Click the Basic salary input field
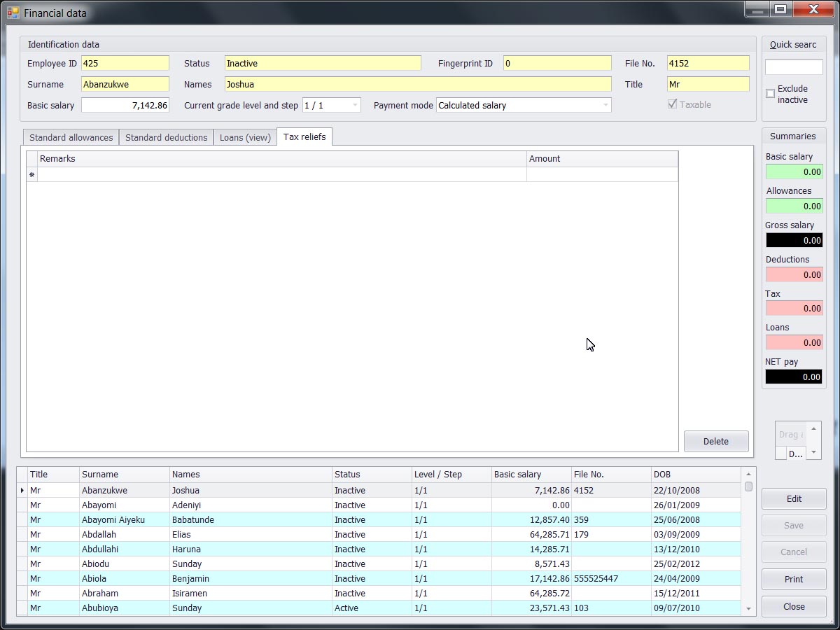Viewport: 840px width, 630px height. 125,106
